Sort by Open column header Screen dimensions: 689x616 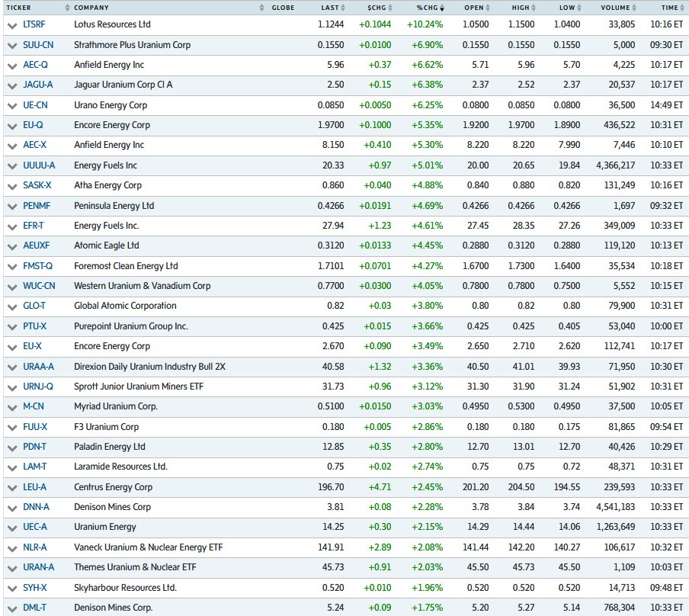click(x=477, y=8)
